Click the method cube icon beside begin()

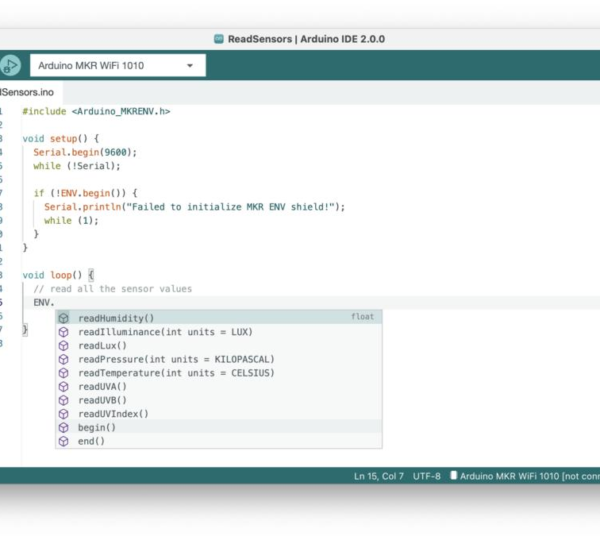pos(64,427)
